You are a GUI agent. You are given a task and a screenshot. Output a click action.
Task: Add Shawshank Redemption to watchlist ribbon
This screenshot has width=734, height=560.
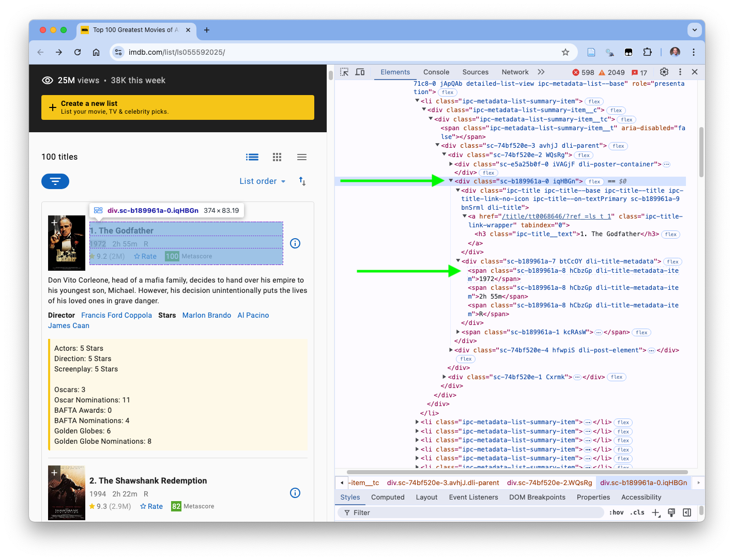click(x=54, y=472)
